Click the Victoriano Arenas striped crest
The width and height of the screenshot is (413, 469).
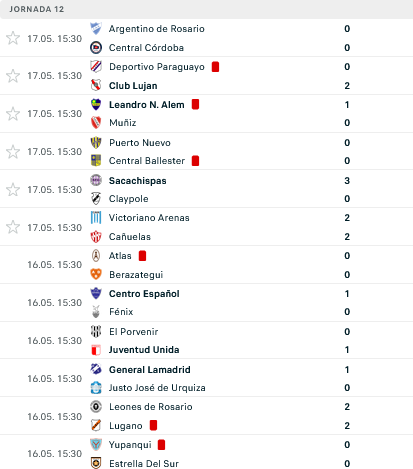(96, 218)
